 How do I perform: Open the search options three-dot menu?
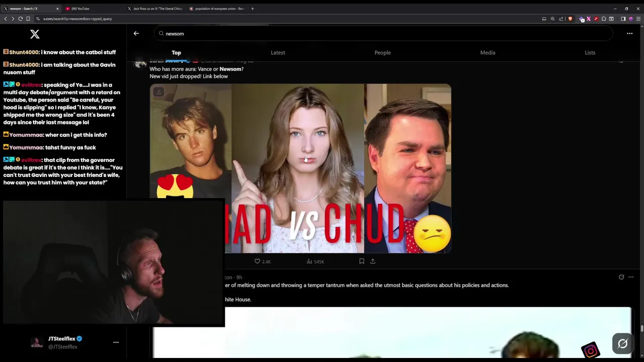[629, 33]
